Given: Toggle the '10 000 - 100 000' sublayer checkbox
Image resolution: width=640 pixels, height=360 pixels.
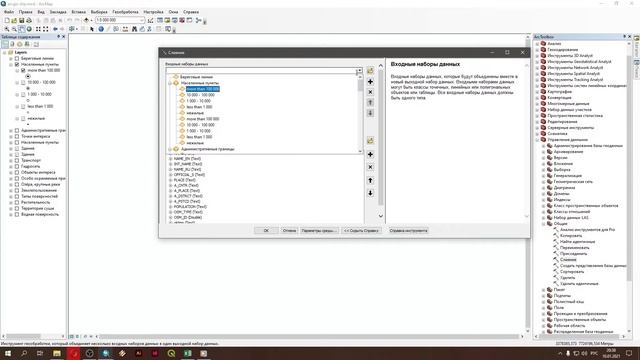Looking at the screenshot, I should click(23, 82).
